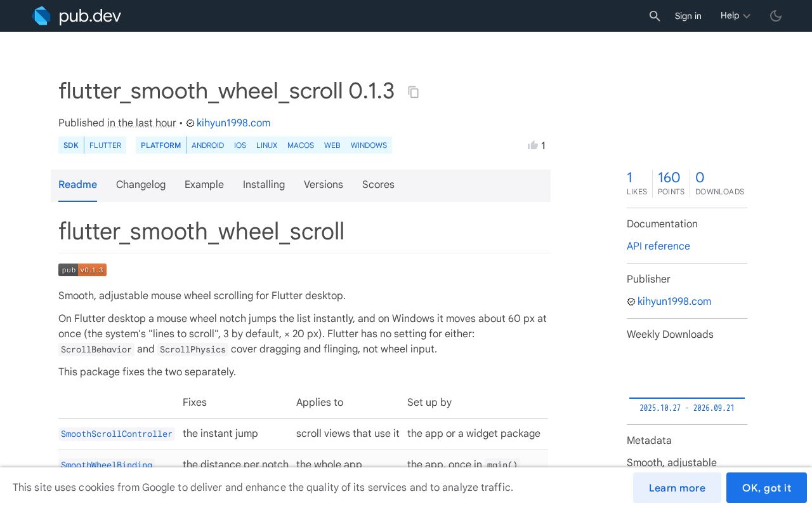The image size is (812, 508).
Task: Click the "Metadata" sidebar heading
Action: click(x=649, y=441)
